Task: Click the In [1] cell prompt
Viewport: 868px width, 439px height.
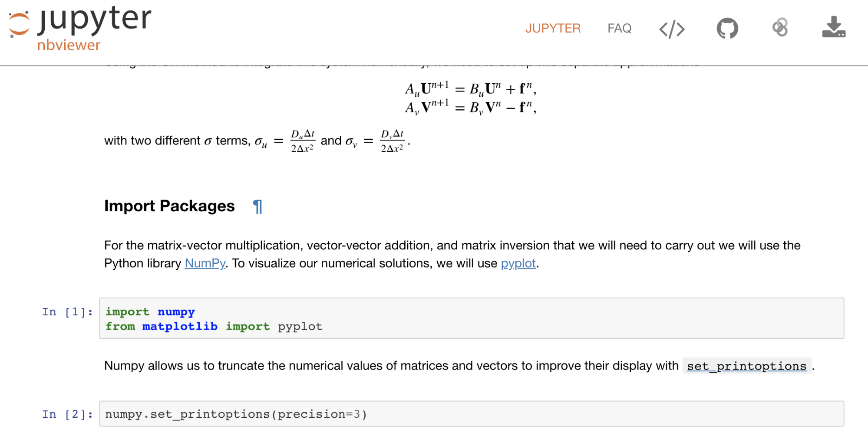Action: (67, 312)
